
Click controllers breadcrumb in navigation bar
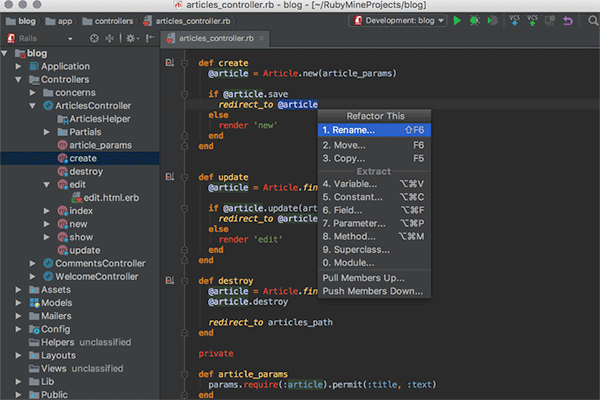click(x=108, y=21)
